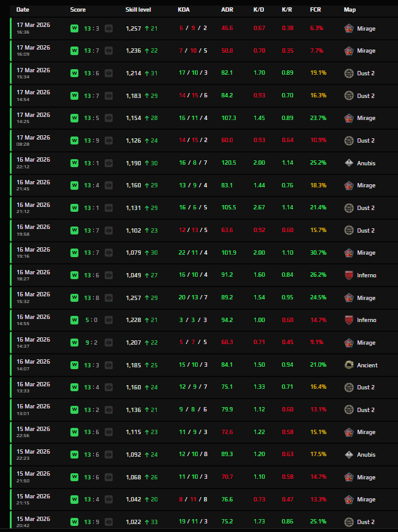Screen dimensions: 398x532
Task: Click the green W win badge in the 16:09 row
Action: coord(74,51)
